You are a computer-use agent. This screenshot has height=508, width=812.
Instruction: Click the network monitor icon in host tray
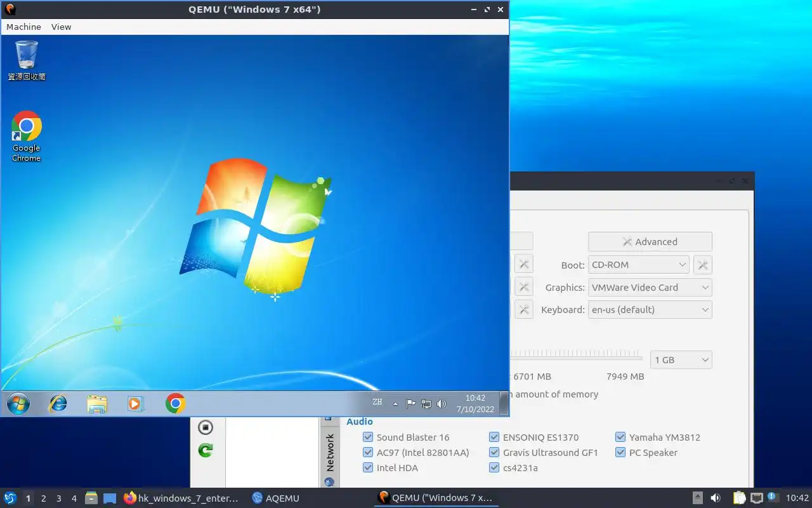point(756,498)
